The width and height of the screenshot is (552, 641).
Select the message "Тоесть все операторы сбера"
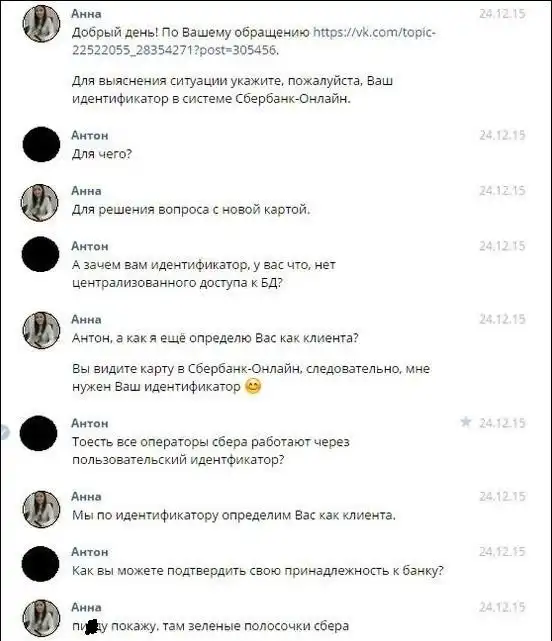pyautogui.click(x=211, y=450)
